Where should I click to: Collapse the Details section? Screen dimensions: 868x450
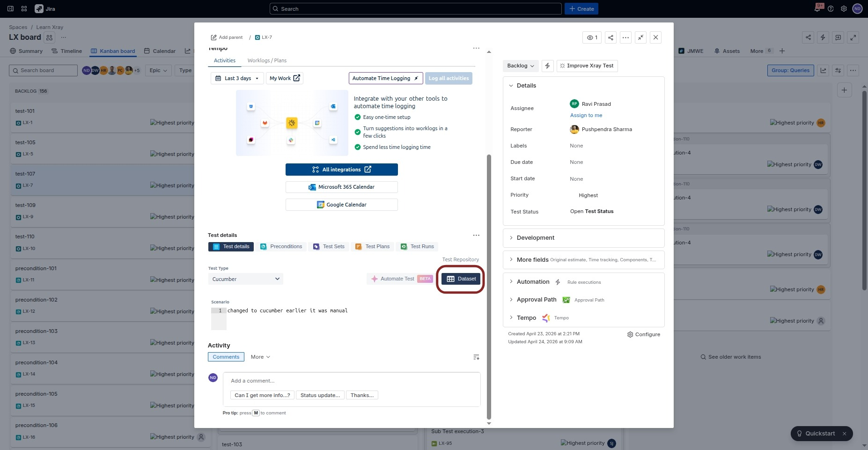click(511, 86)
